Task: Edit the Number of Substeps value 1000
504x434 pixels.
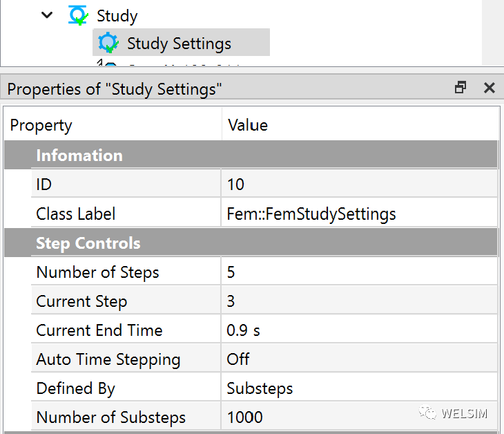Action: pyautogui.click(x=359, y=417)
